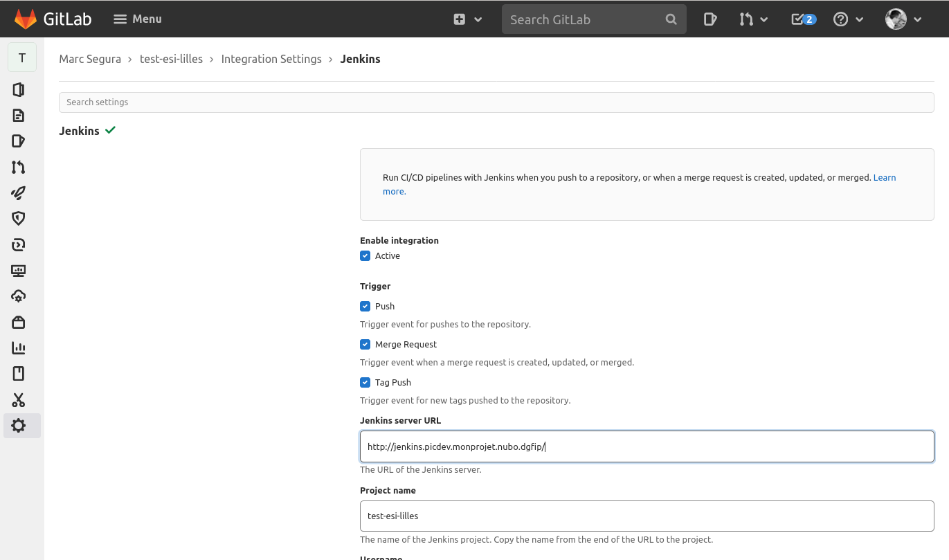Go to test-esi-lilles breadcrumb
Screen dimensions: 949x560
coord(172,59)
